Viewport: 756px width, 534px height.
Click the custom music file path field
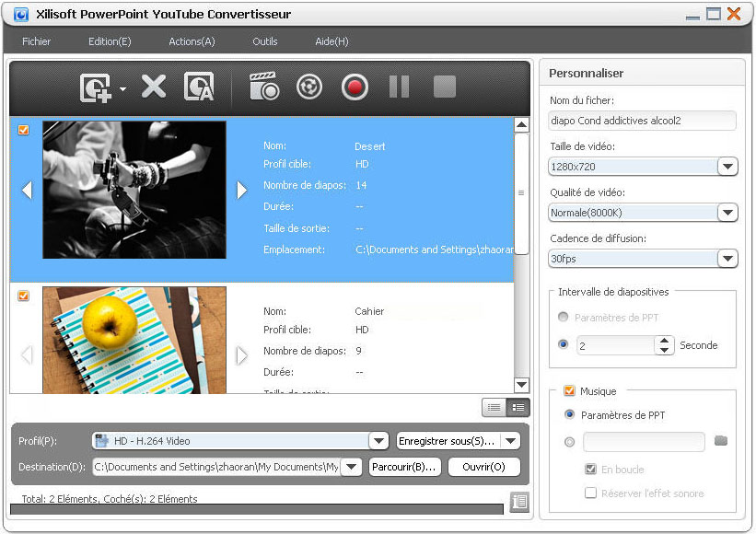644,441
